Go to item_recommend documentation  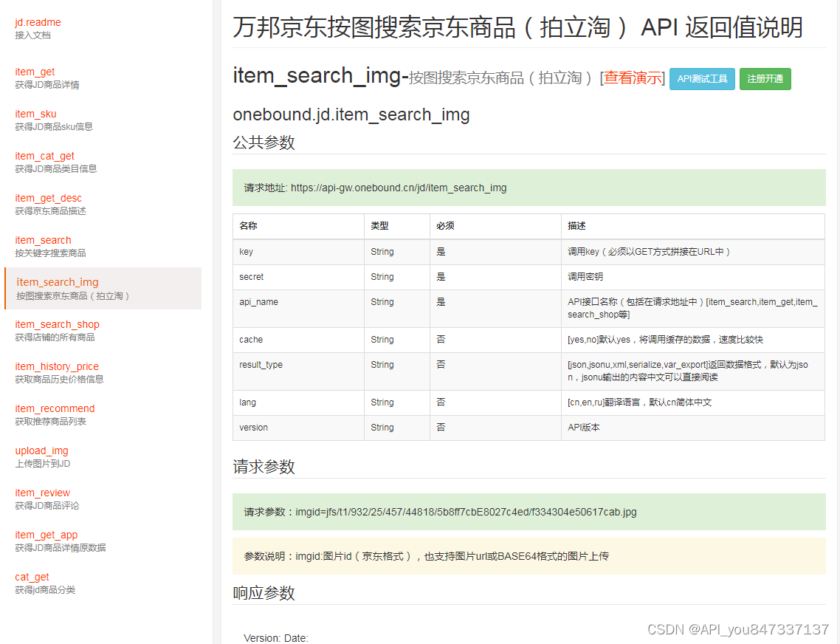55,408
